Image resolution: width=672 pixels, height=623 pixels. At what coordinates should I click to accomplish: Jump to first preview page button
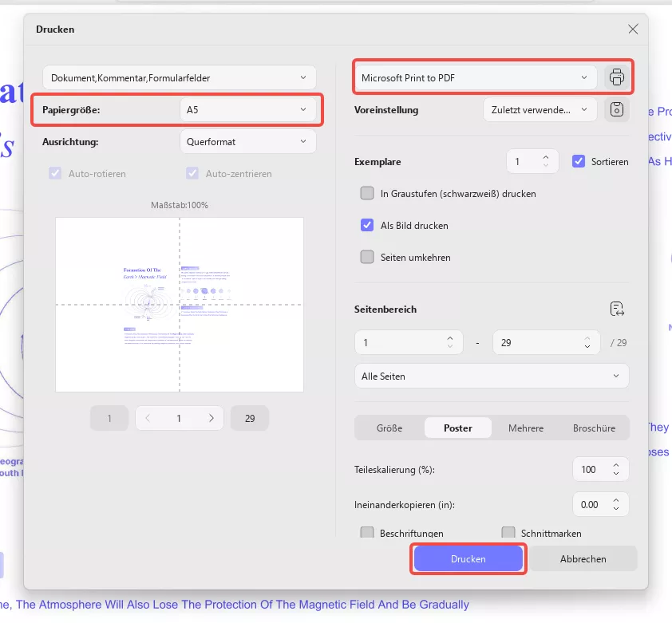[x=109, y=418]
